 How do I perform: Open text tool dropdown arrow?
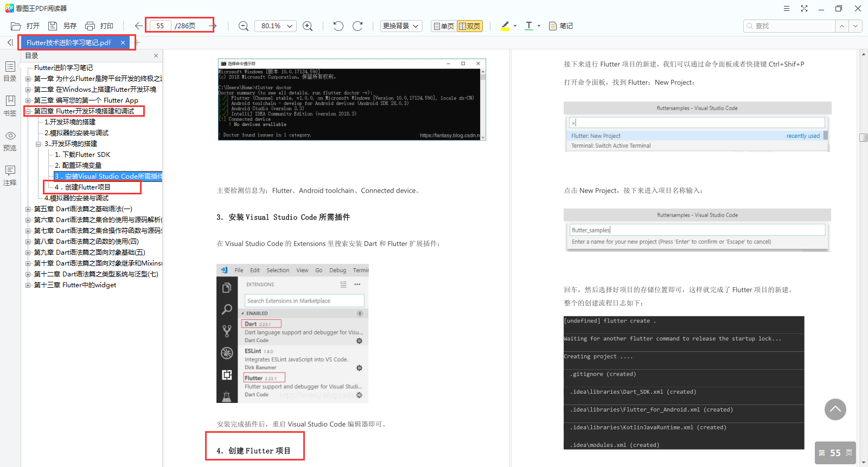[x=539, y=26]
